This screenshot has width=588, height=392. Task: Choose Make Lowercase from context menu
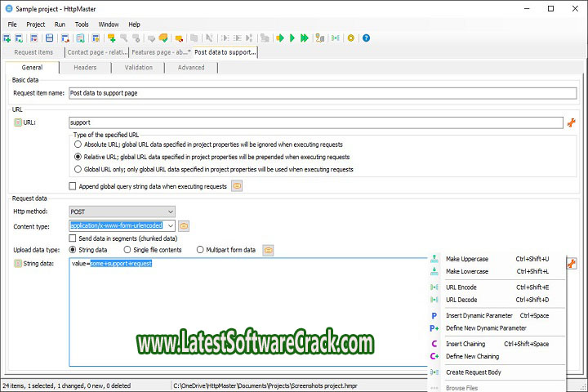tap(497, 271)
